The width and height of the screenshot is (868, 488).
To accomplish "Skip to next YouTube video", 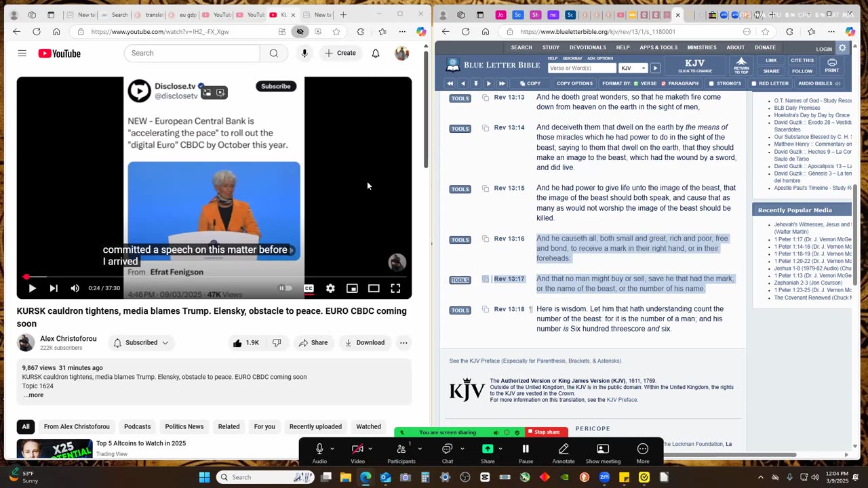I will pyautogui.click(x=54, y=288).
